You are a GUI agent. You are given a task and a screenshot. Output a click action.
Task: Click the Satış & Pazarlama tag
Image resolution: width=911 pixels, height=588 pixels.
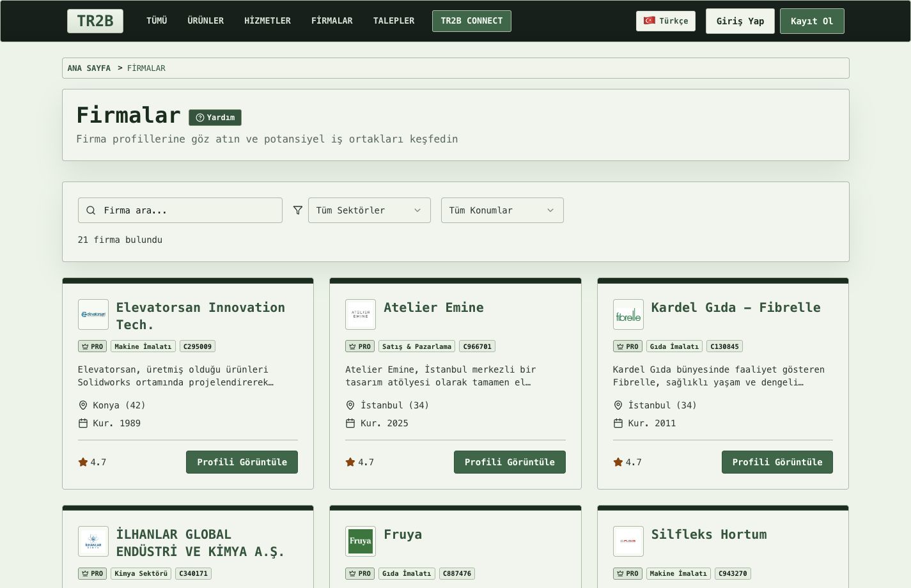(417, 346)
